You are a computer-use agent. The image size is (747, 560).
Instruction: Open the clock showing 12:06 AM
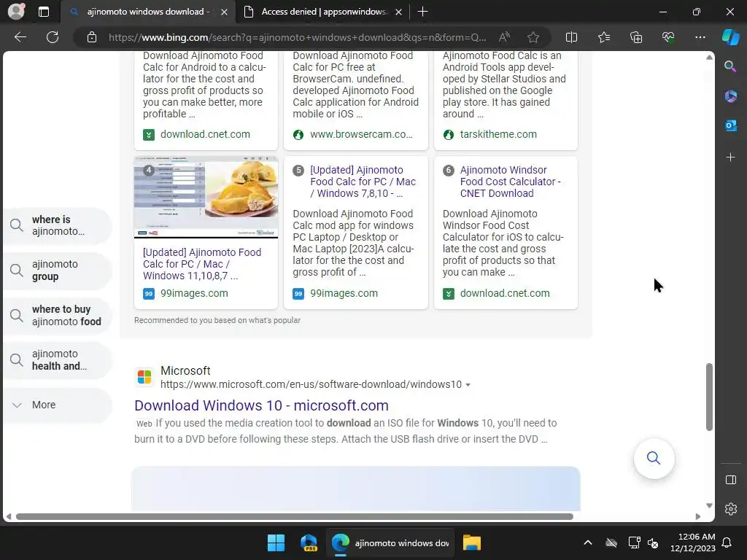[x=693, y=542]
